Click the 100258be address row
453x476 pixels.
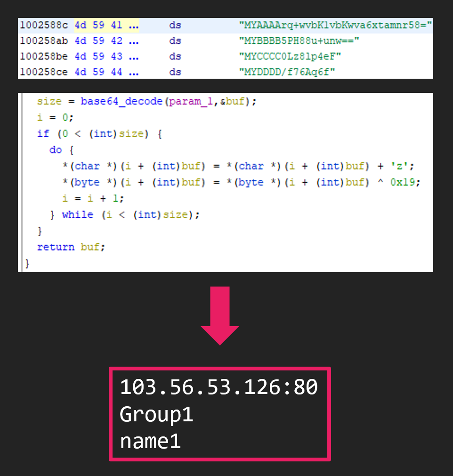pyautogui.click(x=45, y=57)
